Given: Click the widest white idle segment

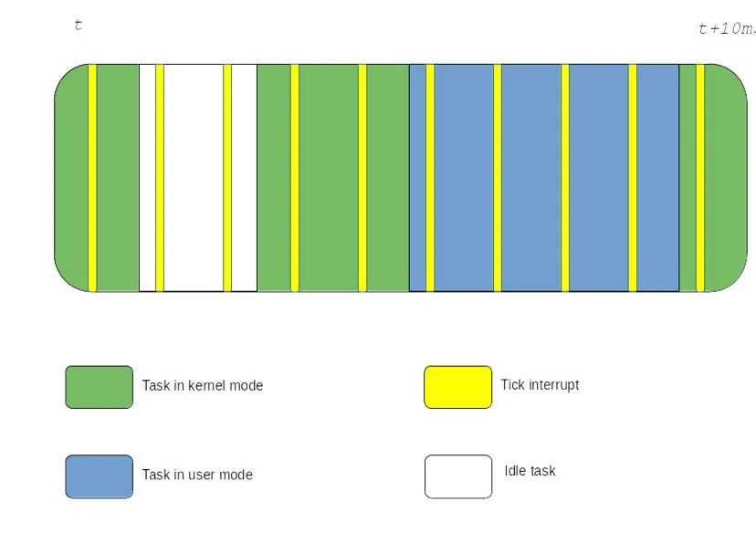Looking at the screenshot, I should pos(194,178).
